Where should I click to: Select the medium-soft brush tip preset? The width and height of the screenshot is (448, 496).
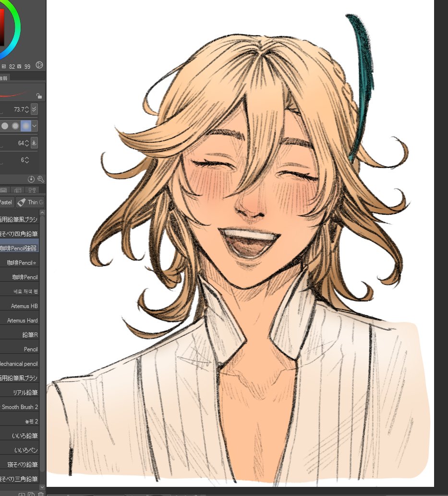(15, 126)
